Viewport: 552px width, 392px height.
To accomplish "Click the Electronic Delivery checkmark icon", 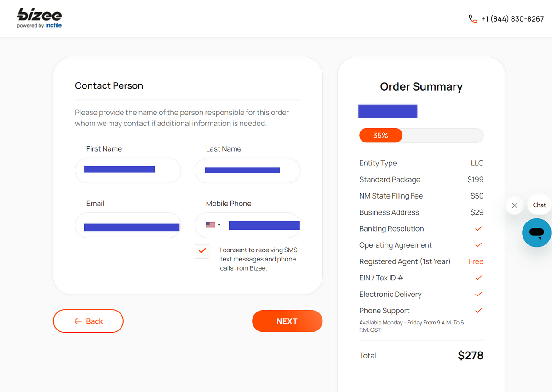I will 478,294.
